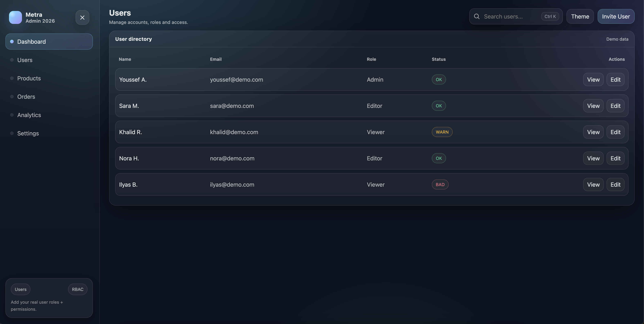Open the Settings section
The image size is (644, 324).
tap(28, 133)
